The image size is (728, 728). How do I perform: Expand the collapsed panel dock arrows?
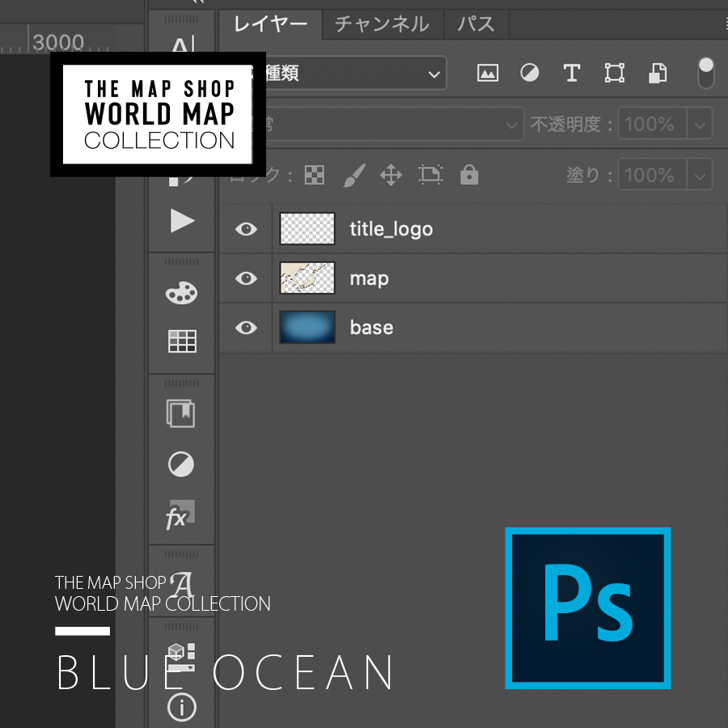point(199,2)
